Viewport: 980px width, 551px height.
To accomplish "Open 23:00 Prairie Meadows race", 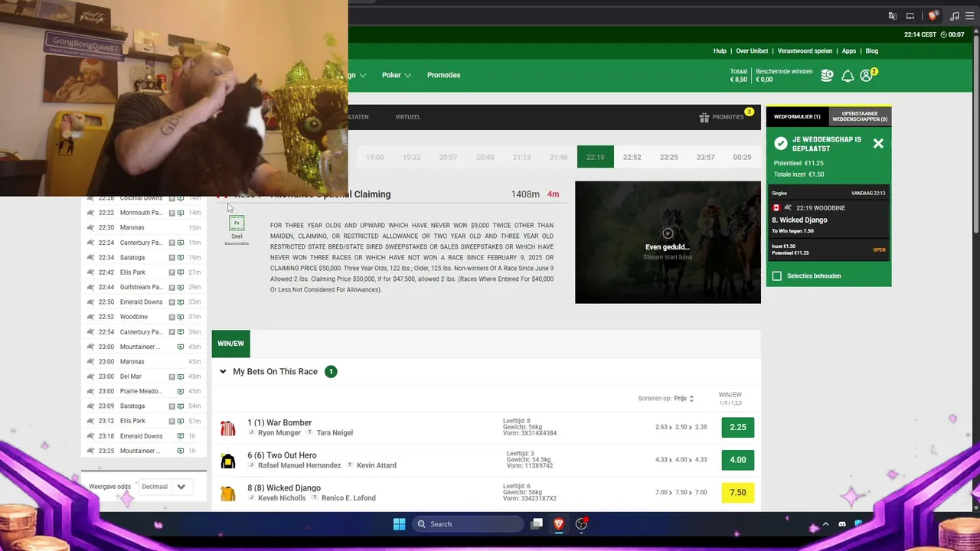I will pos(144,391).
